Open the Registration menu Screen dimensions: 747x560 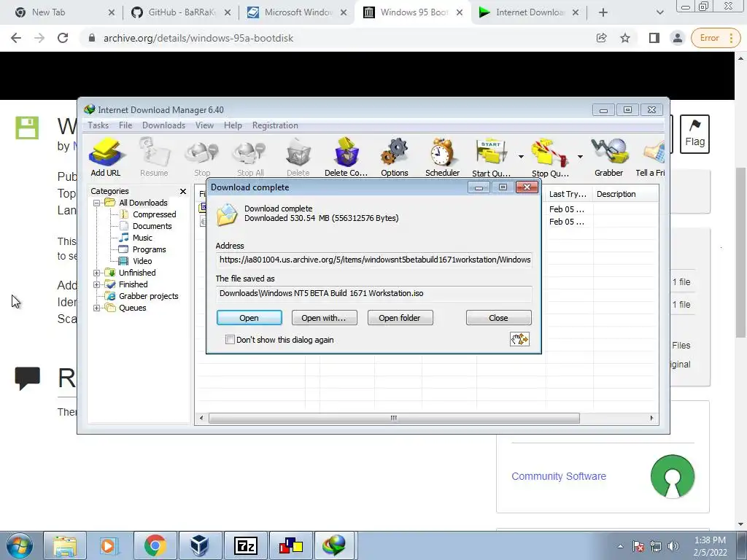(275, 125)
